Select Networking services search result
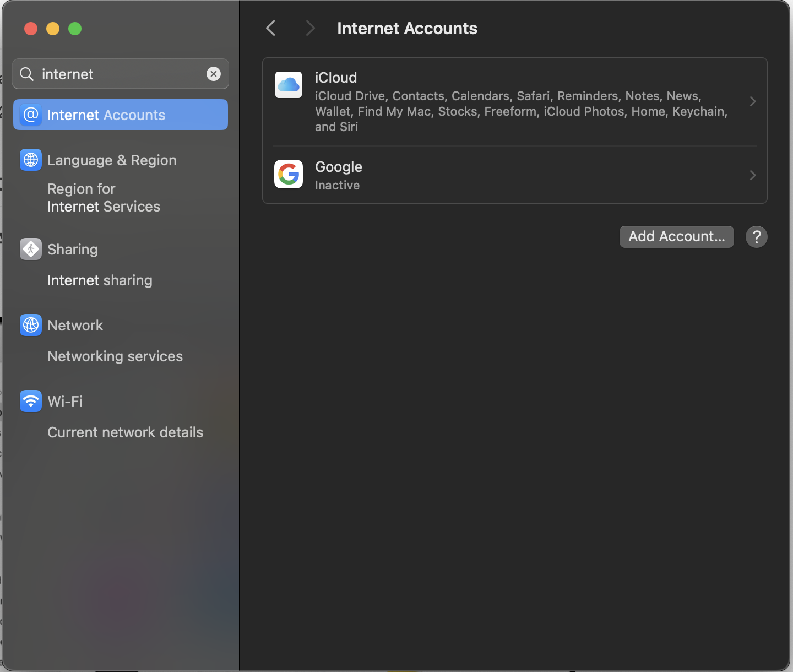 (115, 356)
